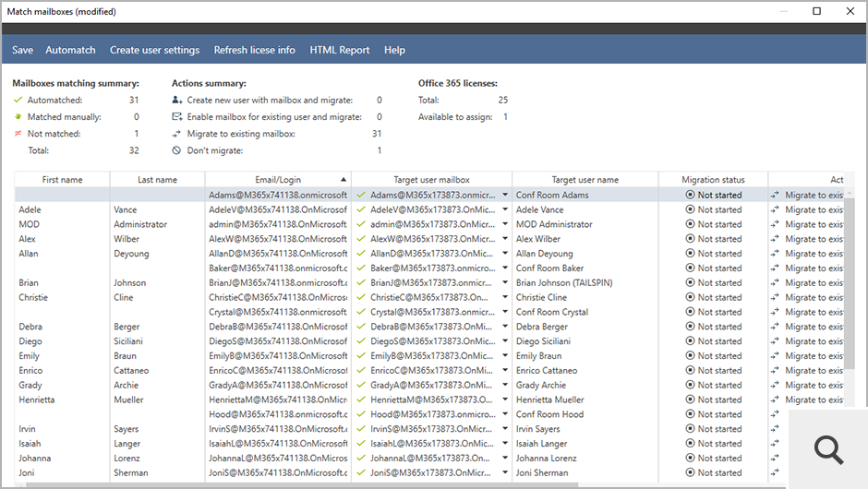Click the scroll-up arrow of the table scrollbar
868x489 pixels.
[x=850, y=193]
